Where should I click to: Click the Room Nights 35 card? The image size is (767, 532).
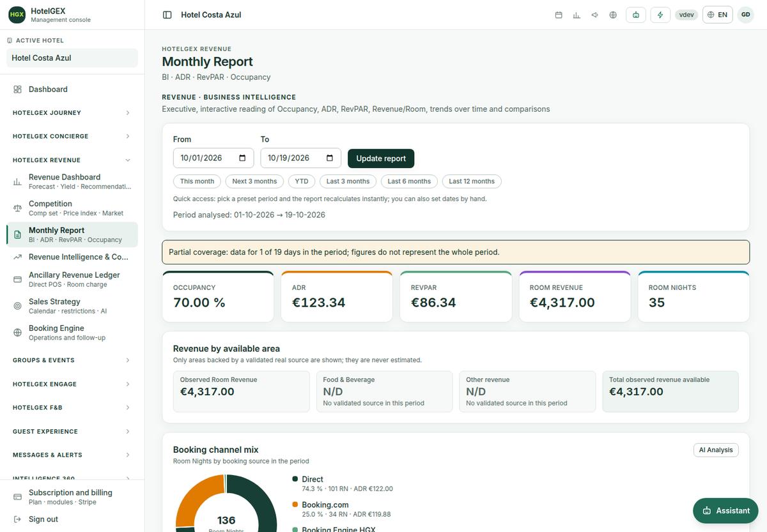click(x=693, y=296)
